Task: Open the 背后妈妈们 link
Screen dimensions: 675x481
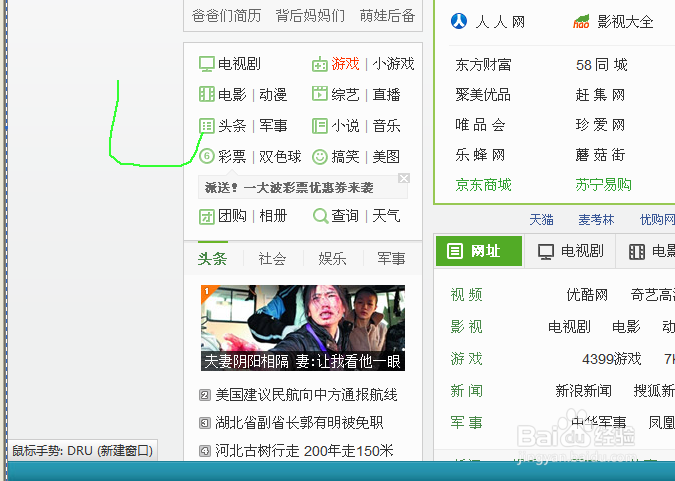Action: 310,16
